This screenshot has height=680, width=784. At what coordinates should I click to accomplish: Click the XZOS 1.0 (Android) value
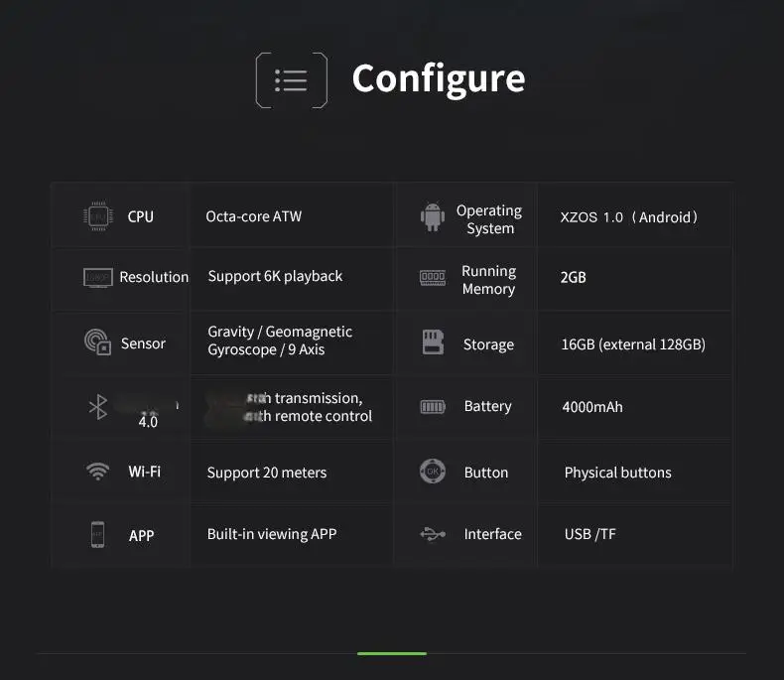click(x=628, y=217)
